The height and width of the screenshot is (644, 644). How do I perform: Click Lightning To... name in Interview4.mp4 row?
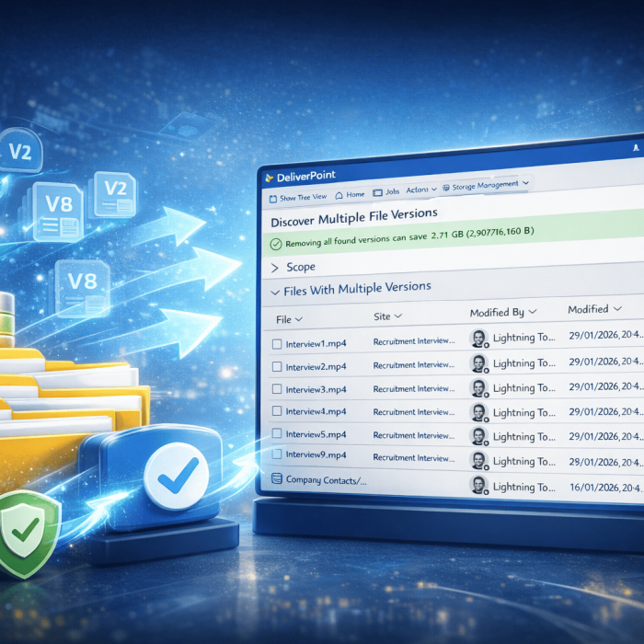(524, 412)
